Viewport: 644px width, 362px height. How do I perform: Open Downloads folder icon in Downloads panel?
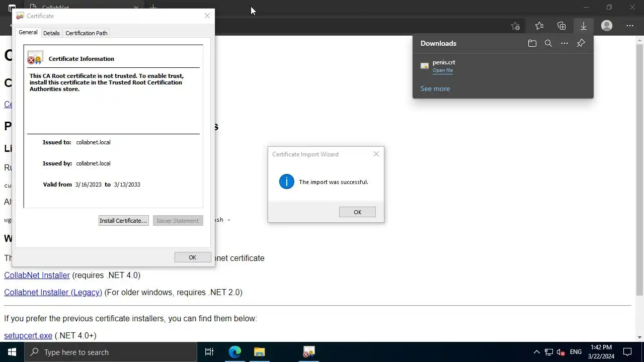532,43
